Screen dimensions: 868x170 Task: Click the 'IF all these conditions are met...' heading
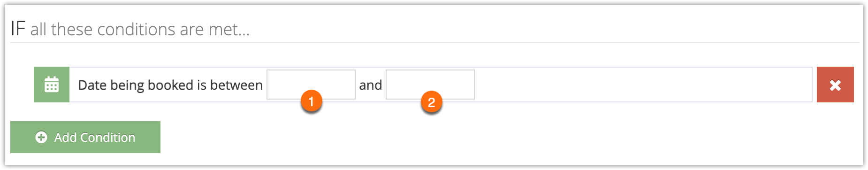130,29
